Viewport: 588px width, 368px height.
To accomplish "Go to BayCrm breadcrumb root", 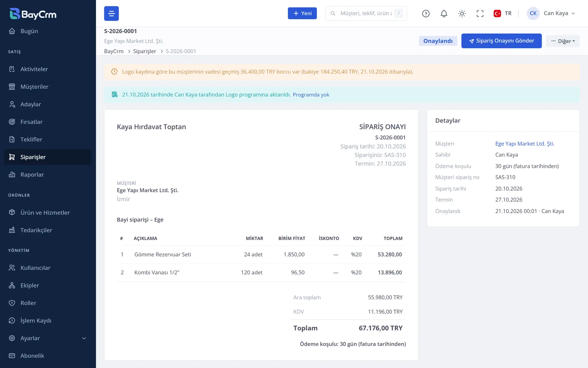I will coord(114,51).
